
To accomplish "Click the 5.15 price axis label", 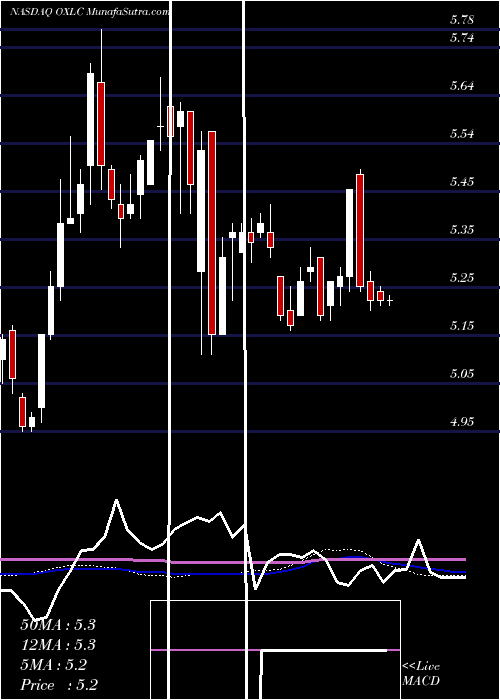I will [462, 325].
